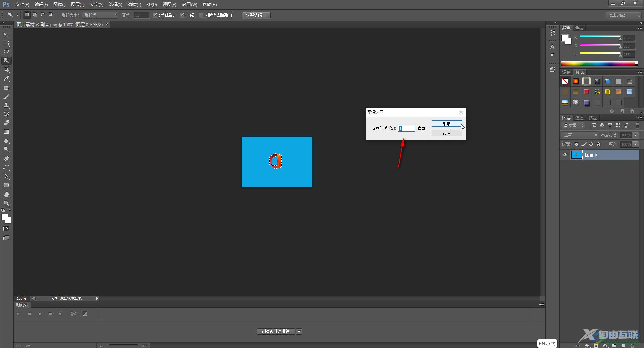Select the Blur tool

pyautogui.click(x=6, y=141)
